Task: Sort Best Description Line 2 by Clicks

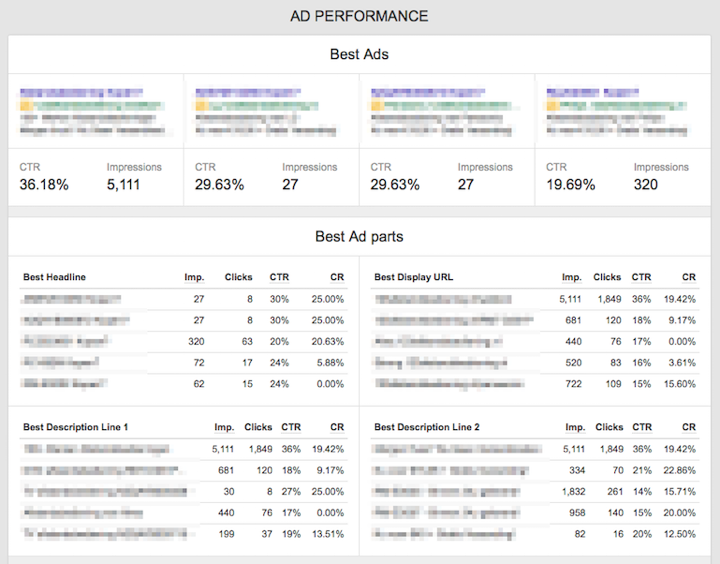Action: click(x=609, y=427)
